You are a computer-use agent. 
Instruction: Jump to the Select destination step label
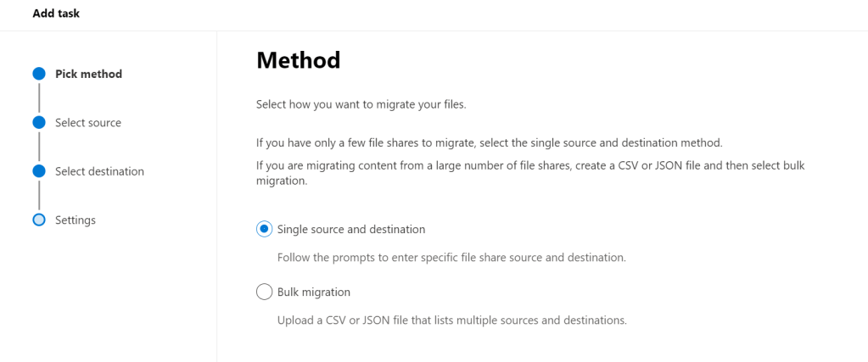[99, 171]
